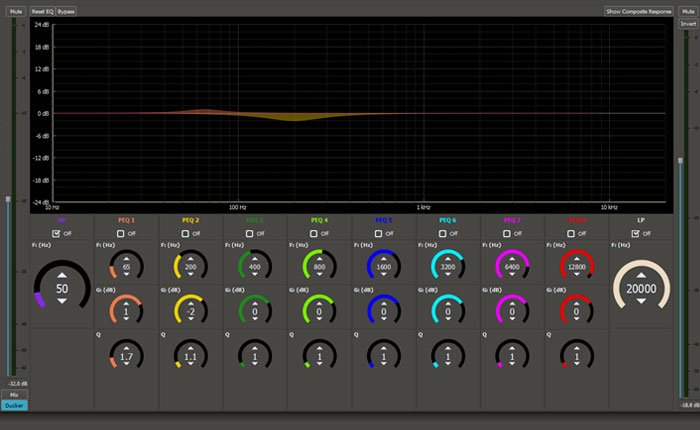Image resolution: width=700 pixels, height=430 pixels.
Task: Decrease PEQ 1 frequency below 65
Action: pyautogui.click(x=126, y=274)
